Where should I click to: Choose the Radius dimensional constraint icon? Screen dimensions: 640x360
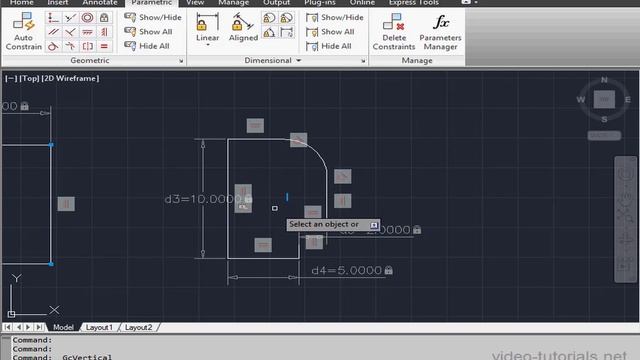point(269,18)
